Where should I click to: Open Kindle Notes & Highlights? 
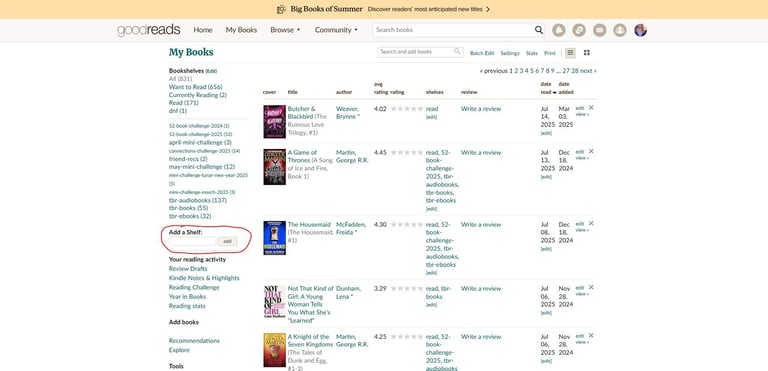(204, 278)
